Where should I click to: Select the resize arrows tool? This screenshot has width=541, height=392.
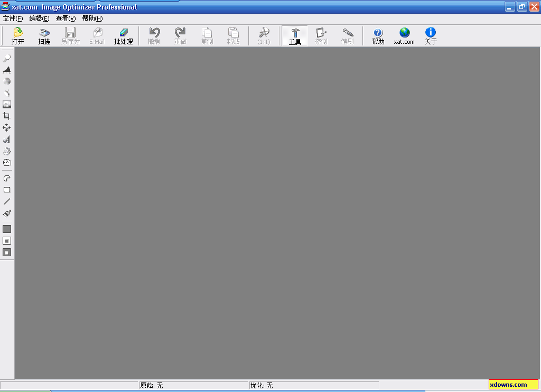pos(7,128)
